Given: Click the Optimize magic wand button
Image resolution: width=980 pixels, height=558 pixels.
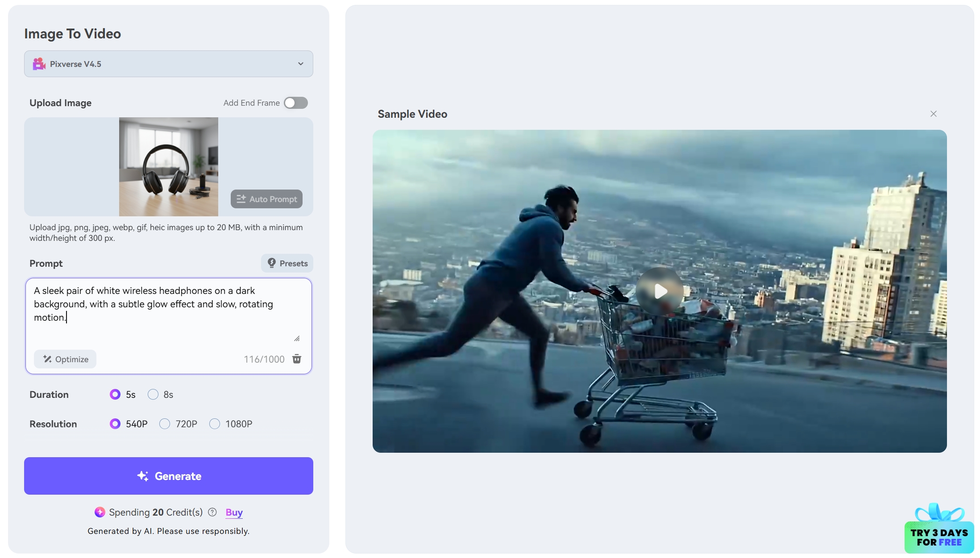Looking at the screenshot, I should coord(65,359).
